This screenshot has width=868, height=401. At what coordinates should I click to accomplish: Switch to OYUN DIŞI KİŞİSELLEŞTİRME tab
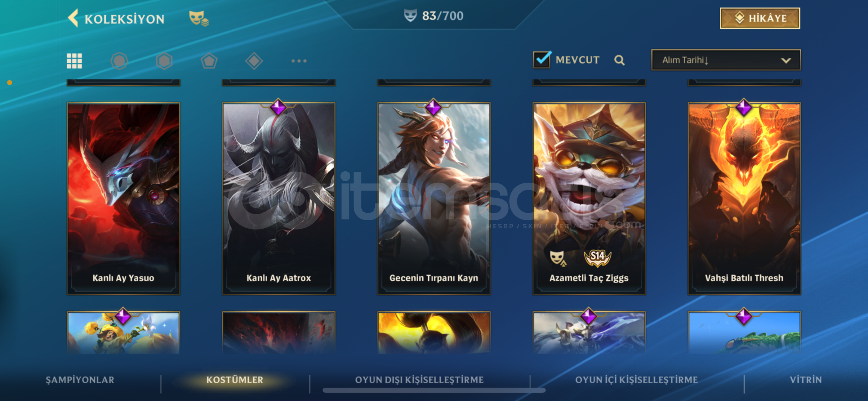pyautogui.click(x=419, y=380)
